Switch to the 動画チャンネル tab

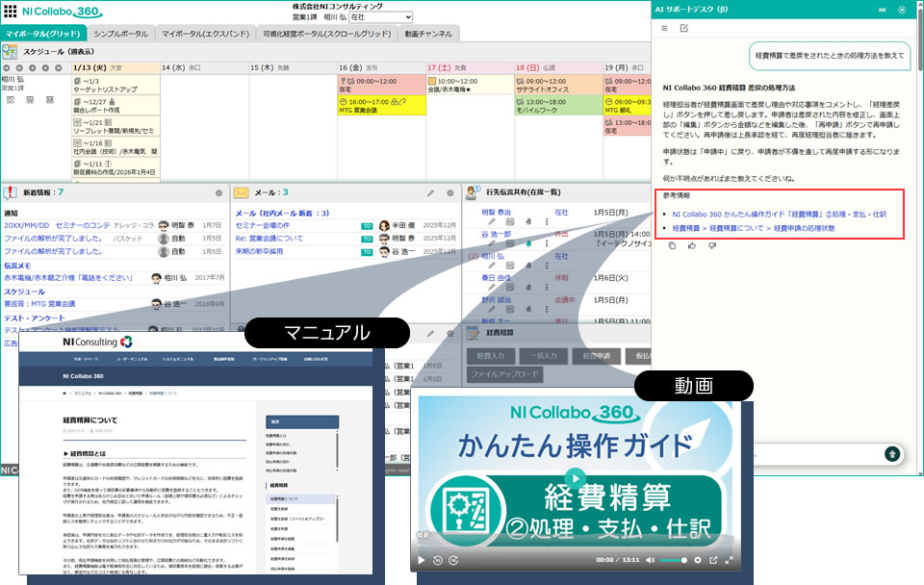click(x=428, y=34)
